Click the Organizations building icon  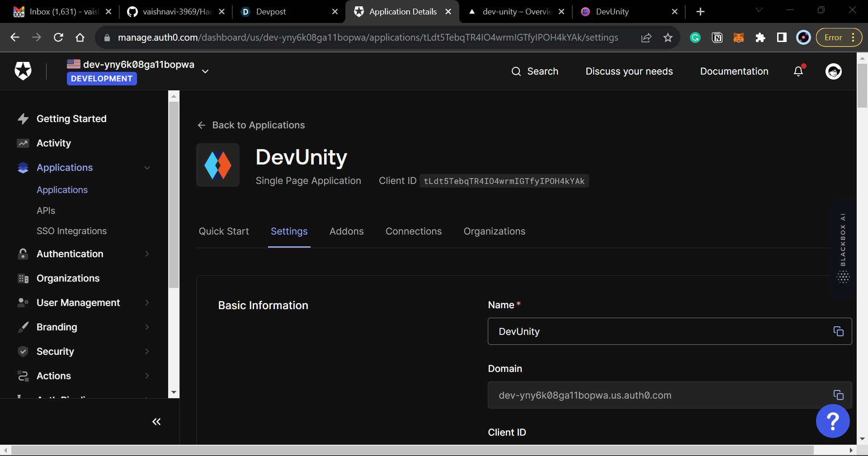23,278
